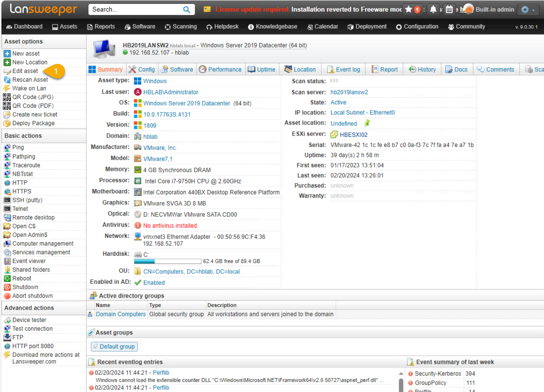Click the Create new ticket icon
544x392 pixels.
coord(7,115)
